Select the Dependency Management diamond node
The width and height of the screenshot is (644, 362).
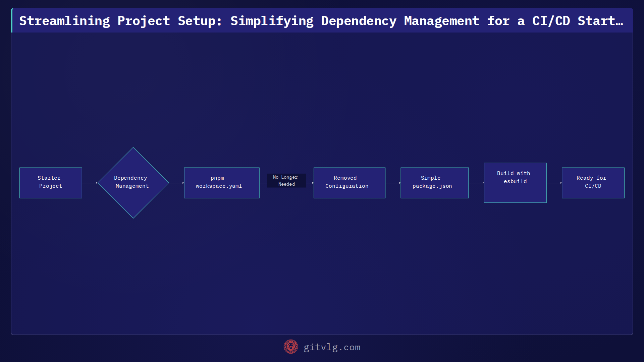pyautogui.click(x=133, y=183)
